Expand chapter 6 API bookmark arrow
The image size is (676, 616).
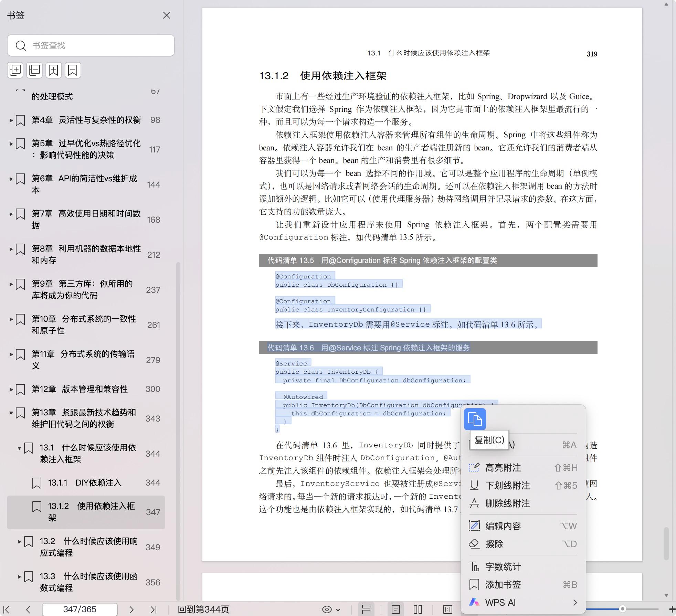[11, 179]
